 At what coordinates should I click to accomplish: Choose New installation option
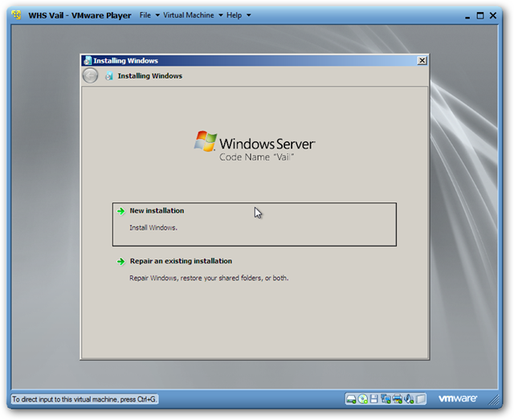click(255, 224)
